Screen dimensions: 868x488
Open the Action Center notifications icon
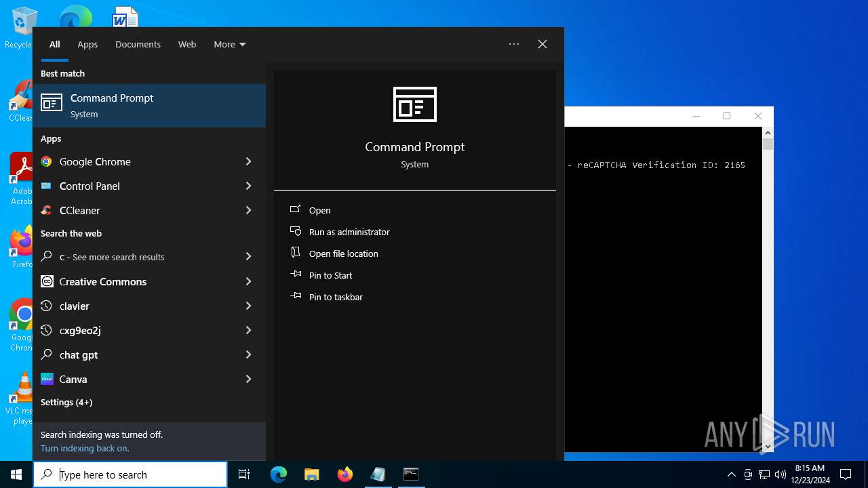point(846,474)
